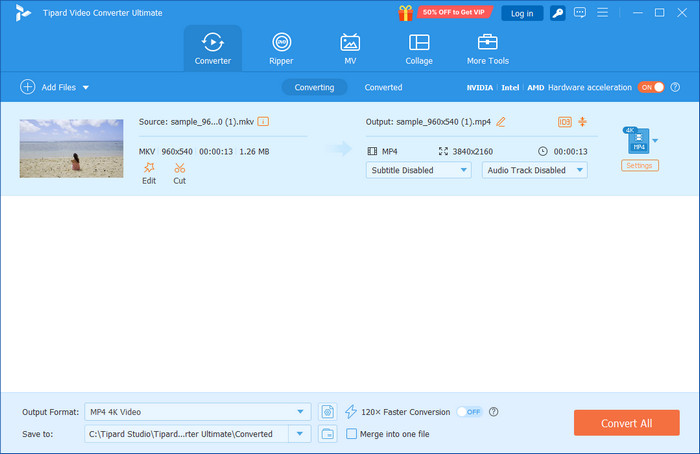The width and height of the screenshot is (700, 454).
Task: Maximize the Tipard window
Action: click(x=659, y=13)
